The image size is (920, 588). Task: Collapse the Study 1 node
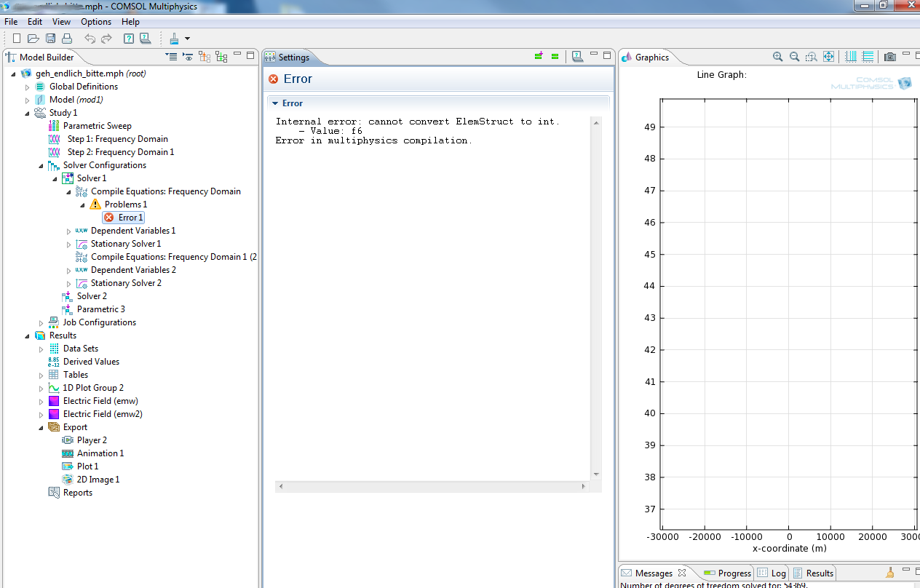(x=28, y=113)
